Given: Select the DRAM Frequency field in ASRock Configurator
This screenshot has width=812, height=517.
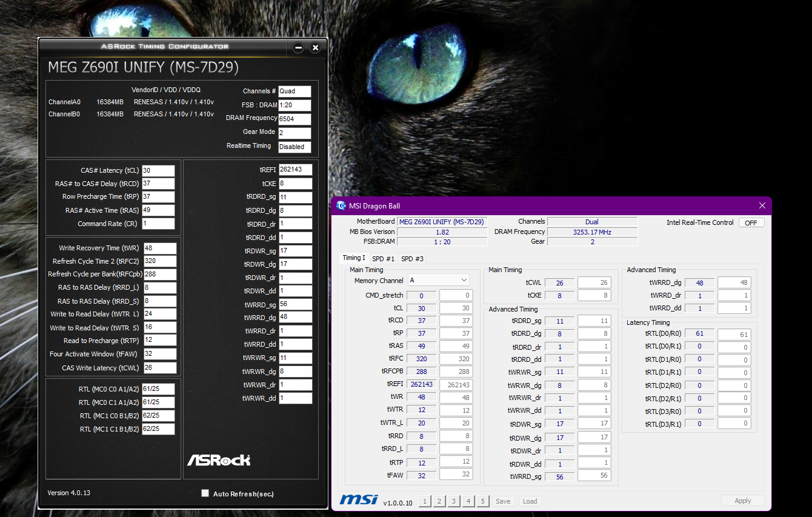Looking at the screenshot, I should pos(295,119).
